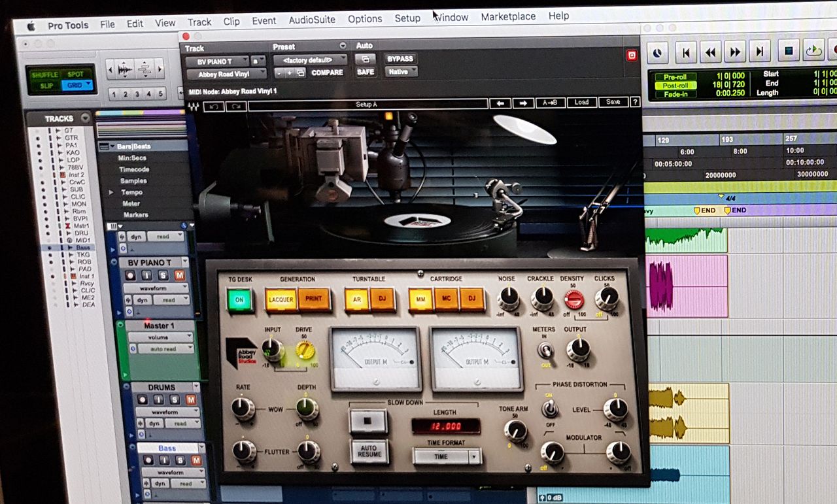837x504 pixels.
Task: Click the yellow DRIVE knob
Action: tap(305, 350)
